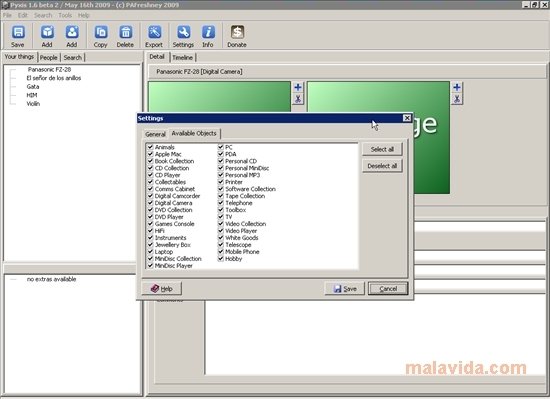Image resolution: width=550 pixels, height=399 pixels.
Task: Uncheck the Telescope checkbox
Action: tap(221, 245)
